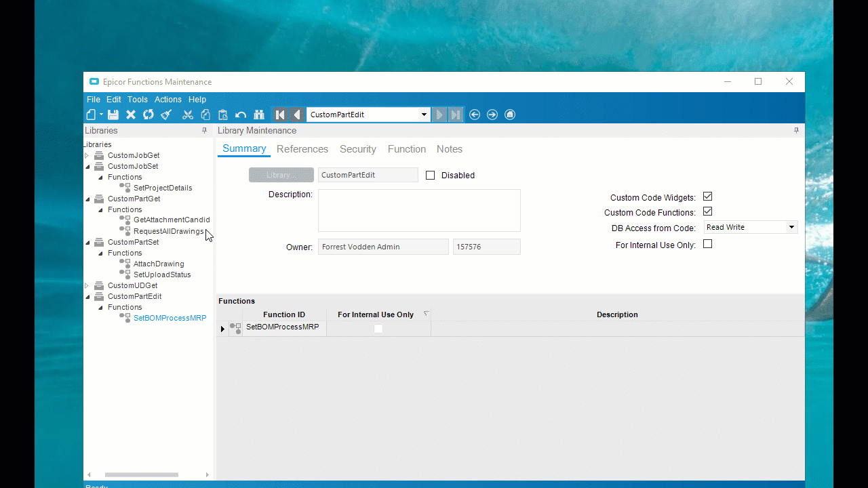Open the CustomPartEdit navigation dropdown
868x488 pixels.
(x=424, y=115)
